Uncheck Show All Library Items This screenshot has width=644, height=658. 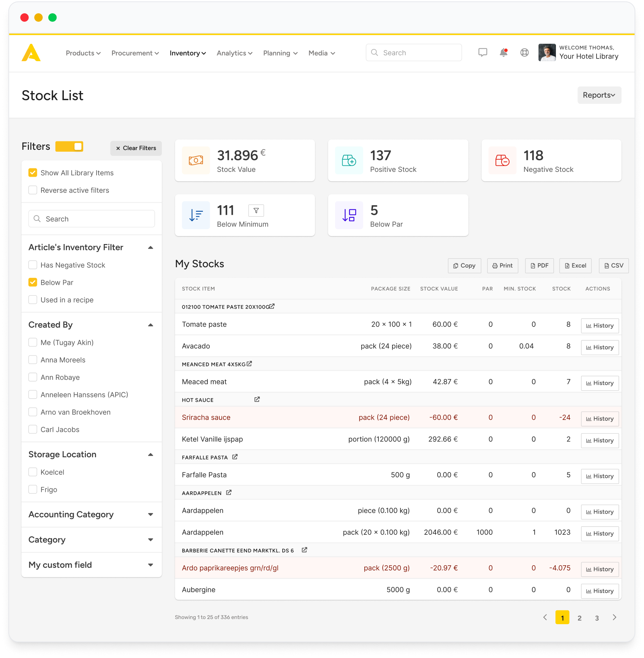pyautogui.click(x=33, y=173)
